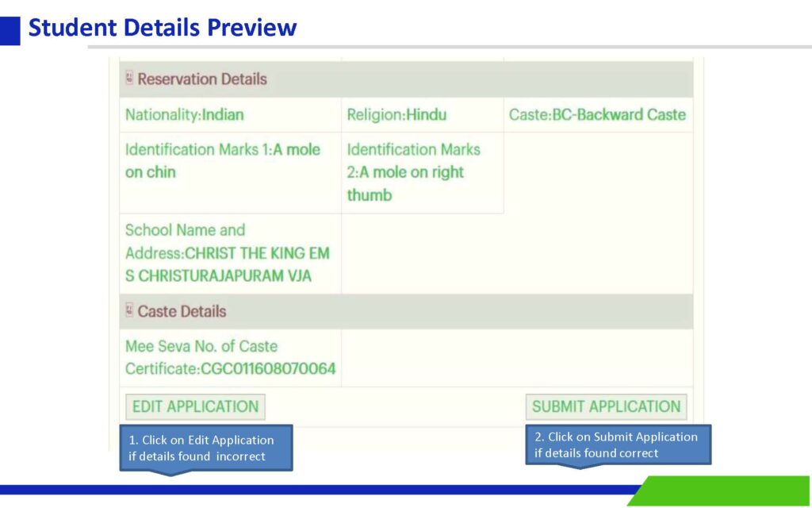This screenshot has height=508, width=812.
Task: Select the Caste: BC-Backward Caste field
Action: click(x=597, y=115)
